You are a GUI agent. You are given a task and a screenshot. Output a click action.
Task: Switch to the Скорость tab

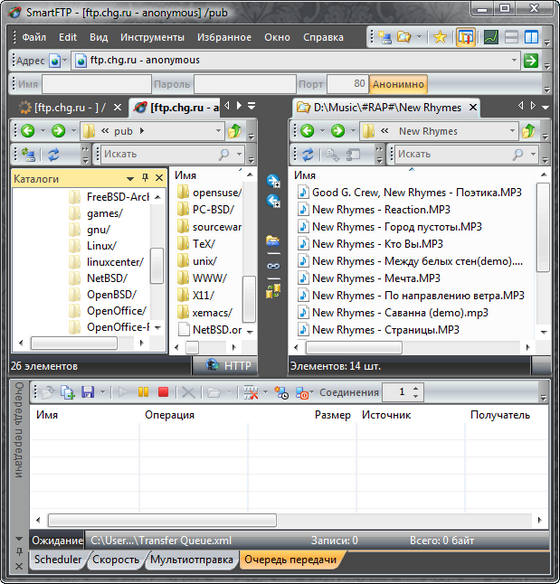(x=115, y=559)
